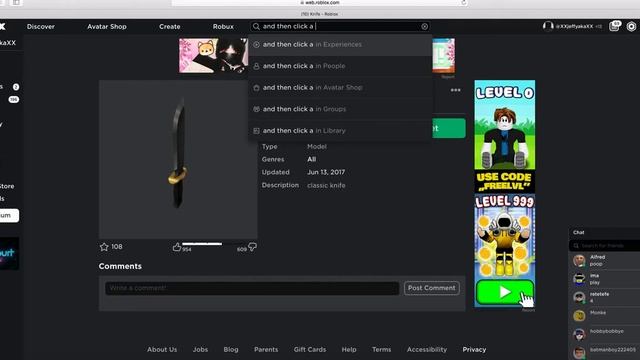Click the Post Comment button
This screenshot has width=640, height=360.
(431, 288)
